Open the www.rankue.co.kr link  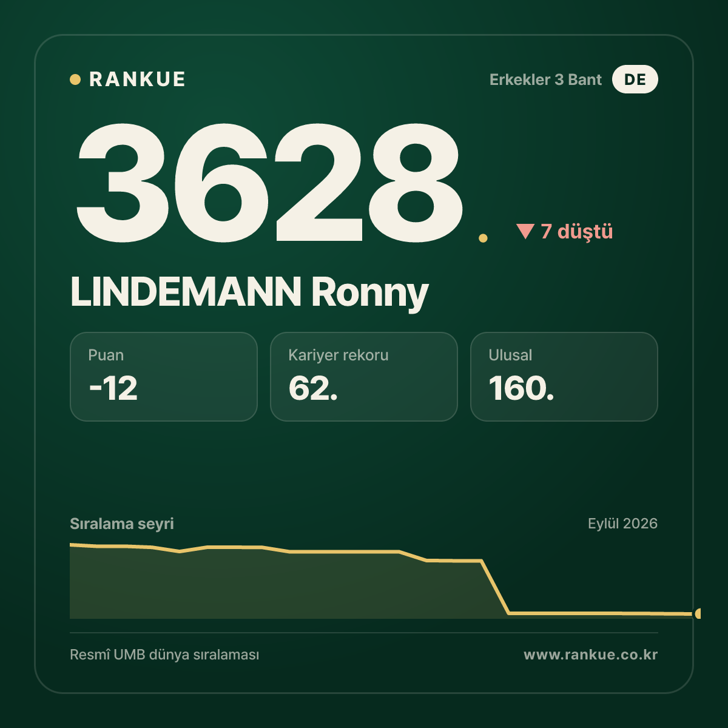tap(590, 655)
